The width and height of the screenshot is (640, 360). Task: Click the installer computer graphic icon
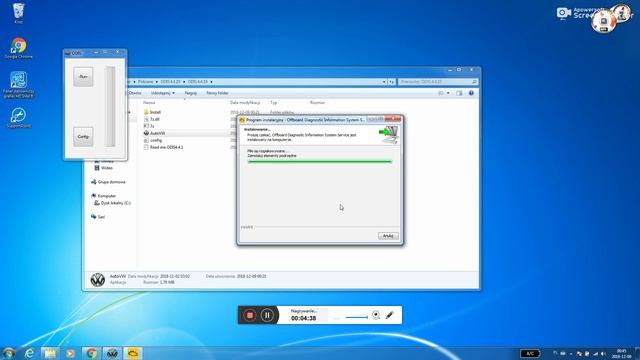(389, 134)
